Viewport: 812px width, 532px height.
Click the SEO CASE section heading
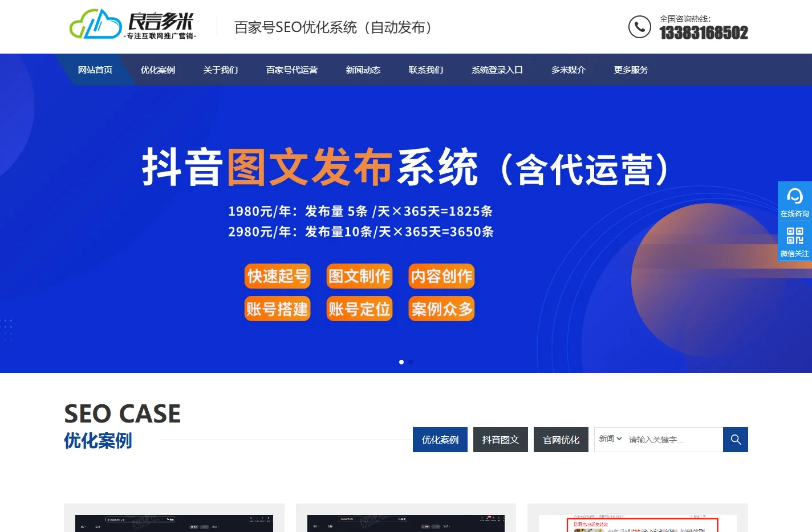point(122,414)
